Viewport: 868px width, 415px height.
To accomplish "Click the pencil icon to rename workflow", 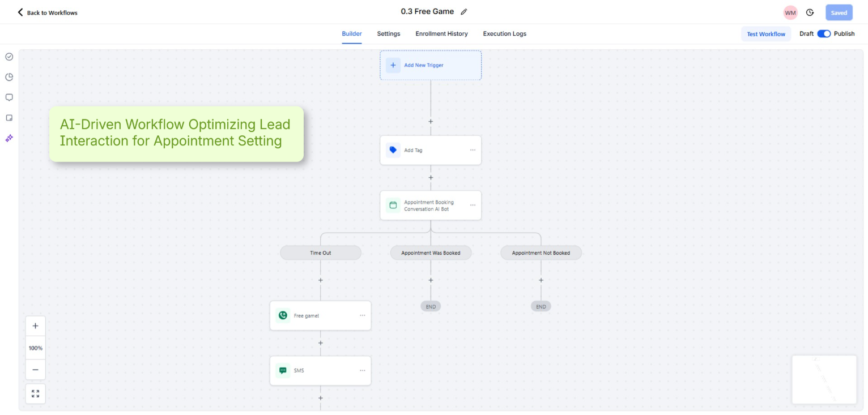I will (464, 12).
